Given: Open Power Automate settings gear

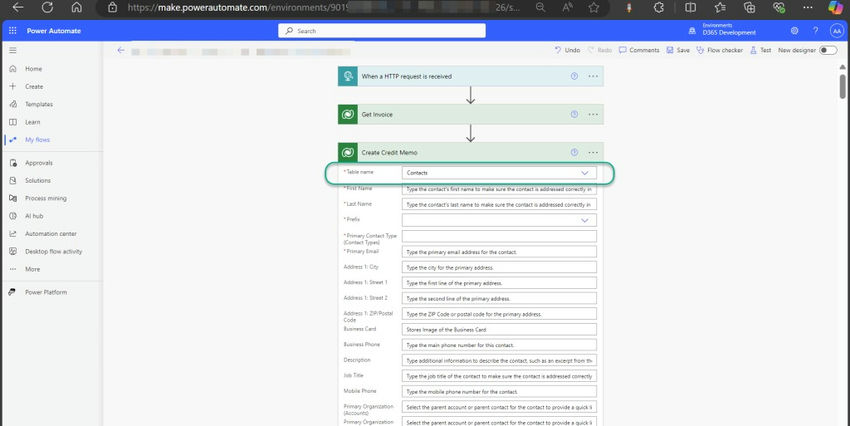Looking at the screenshot, I should coord(794,31).
